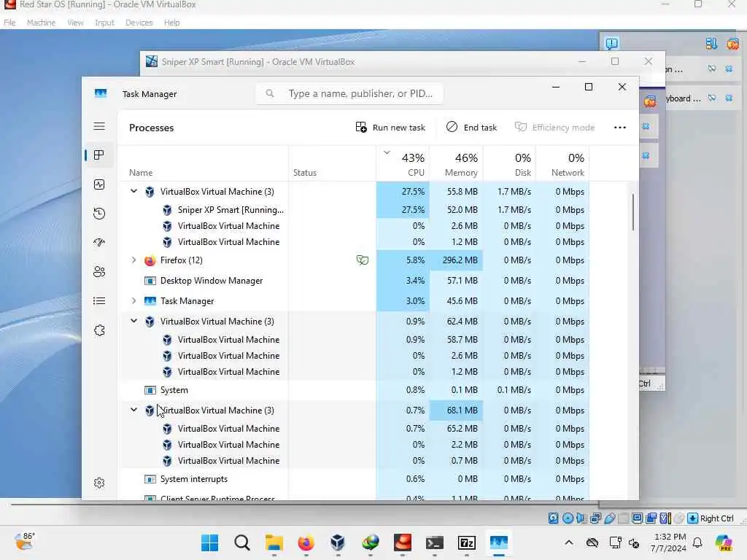Open taskbar Search
The height and width of the screenshot is (560, 747).
[x=242, y=542]
